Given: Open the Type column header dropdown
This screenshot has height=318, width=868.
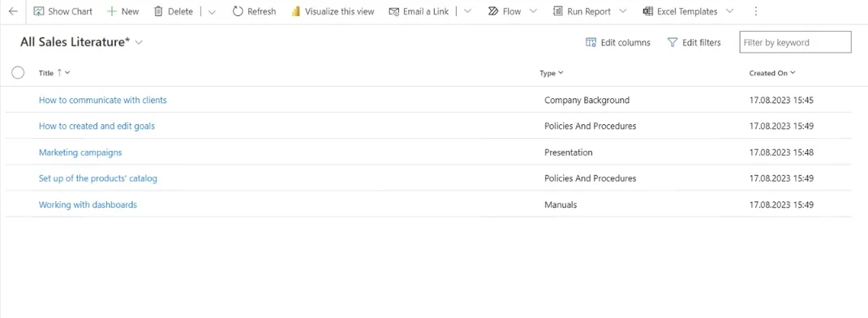Looking at the screenshot, I should (561, 73).
